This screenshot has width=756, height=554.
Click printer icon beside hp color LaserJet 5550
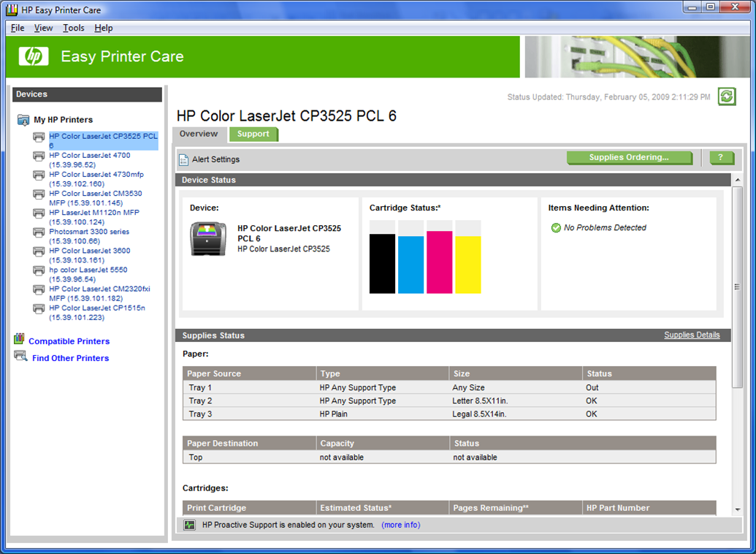[39, 270]
